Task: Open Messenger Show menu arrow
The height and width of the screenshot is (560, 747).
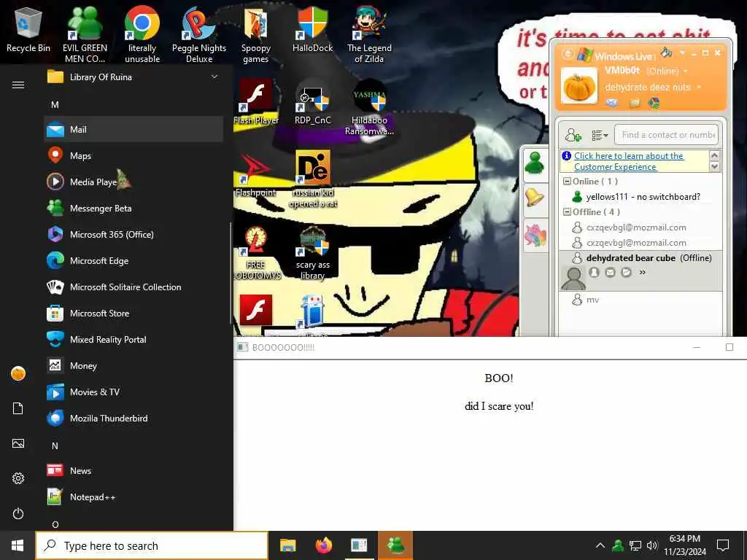Action: 682,52
